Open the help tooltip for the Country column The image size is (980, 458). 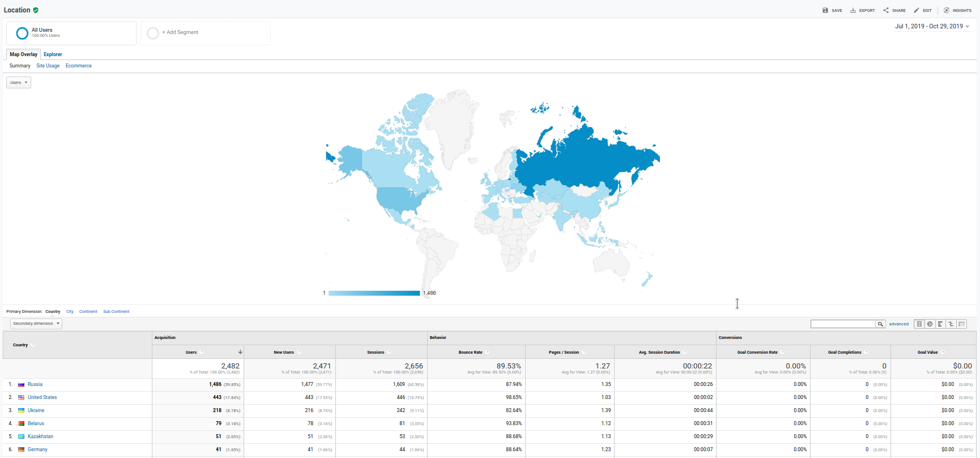[x=33, y=345]
